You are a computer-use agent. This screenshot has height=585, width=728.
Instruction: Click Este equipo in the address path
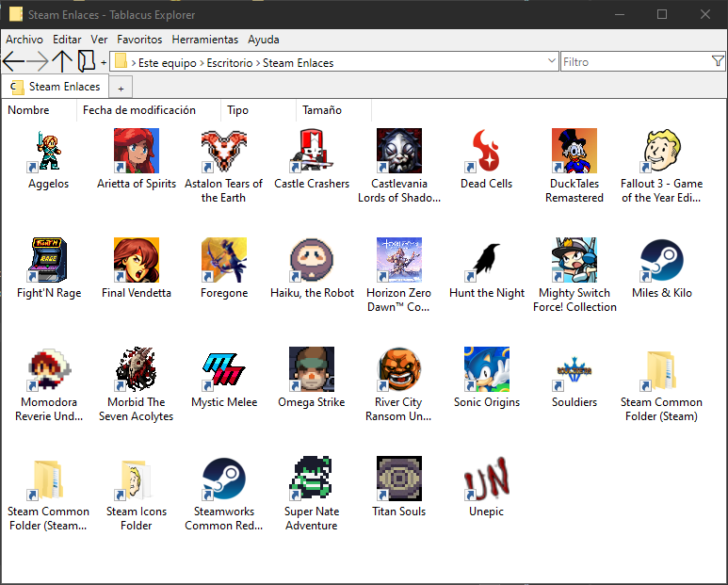click(167, 63)
